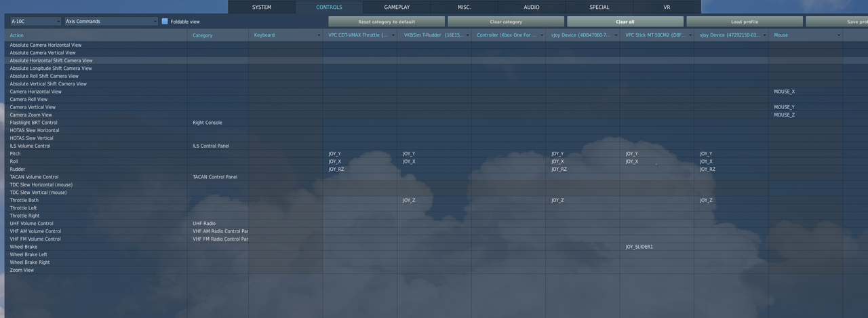Select the ILS Volume Control action
Viewport: 868px width, 318px height.
(x=30, y=146)
